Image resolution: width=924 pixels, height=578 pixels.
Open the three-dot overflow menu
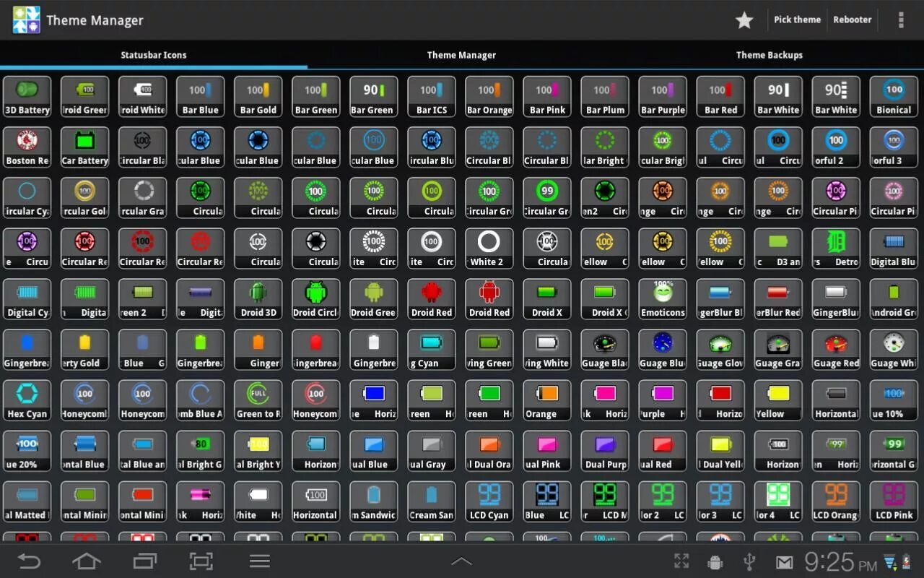(x=901, y=20)
